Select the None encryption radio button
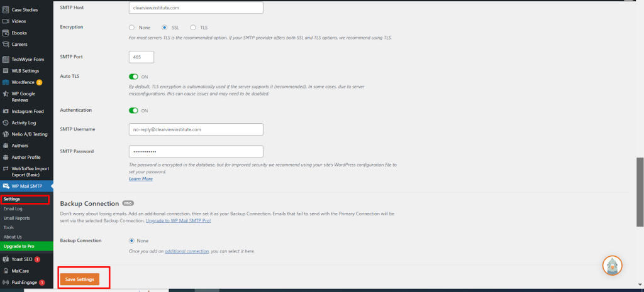The width and height of the screenshot is (644, 292). click(x=131, y=28)
